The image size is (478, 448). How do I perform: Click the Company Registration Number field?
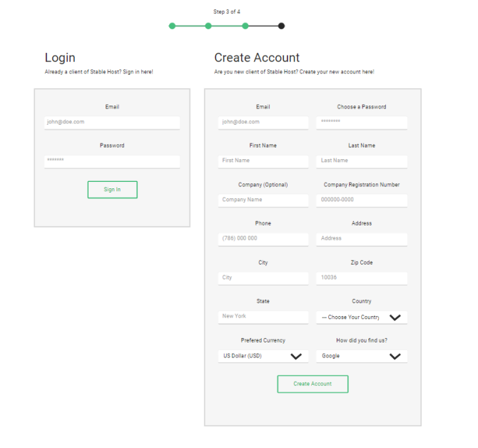(362, 200)
